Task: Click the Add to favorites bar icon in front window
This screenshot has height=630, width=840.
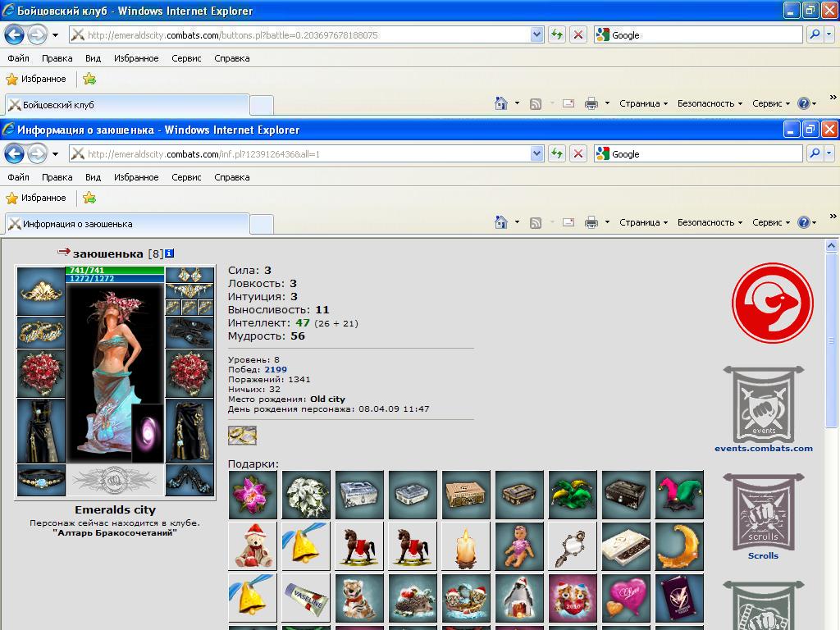Action: click(89, 198)
